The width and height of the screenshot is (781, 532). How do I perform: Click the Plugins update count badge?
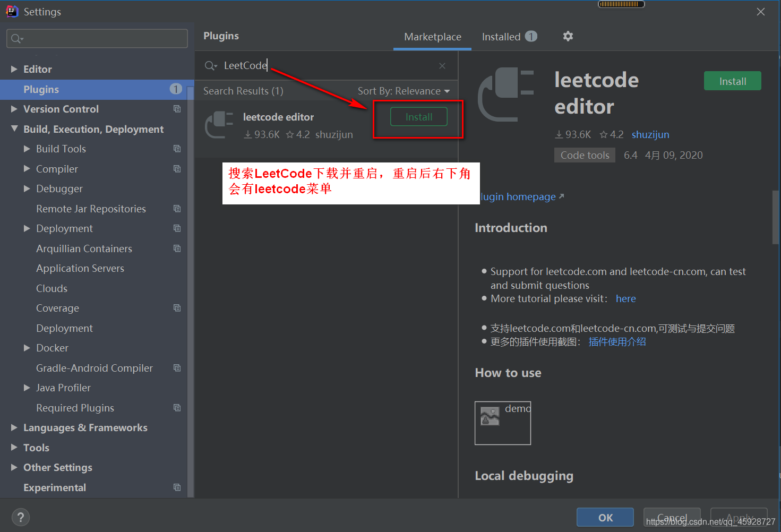click(176, 89)
